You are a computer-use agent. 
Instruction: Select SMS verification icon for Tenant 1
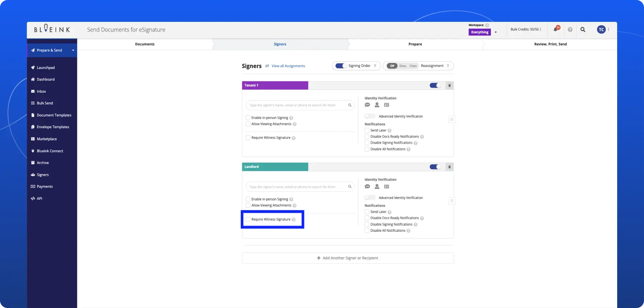(x=367, y=105)
